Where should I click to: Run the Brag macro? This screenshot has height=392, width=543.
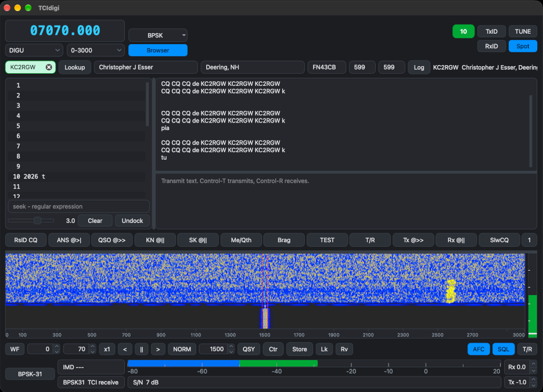pos(284,240)
